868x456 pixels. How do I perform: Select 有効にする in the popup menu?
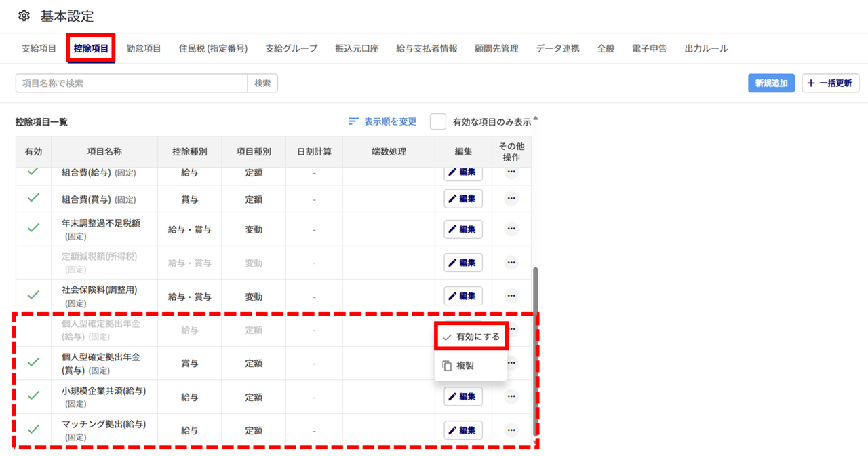(472, 337)
